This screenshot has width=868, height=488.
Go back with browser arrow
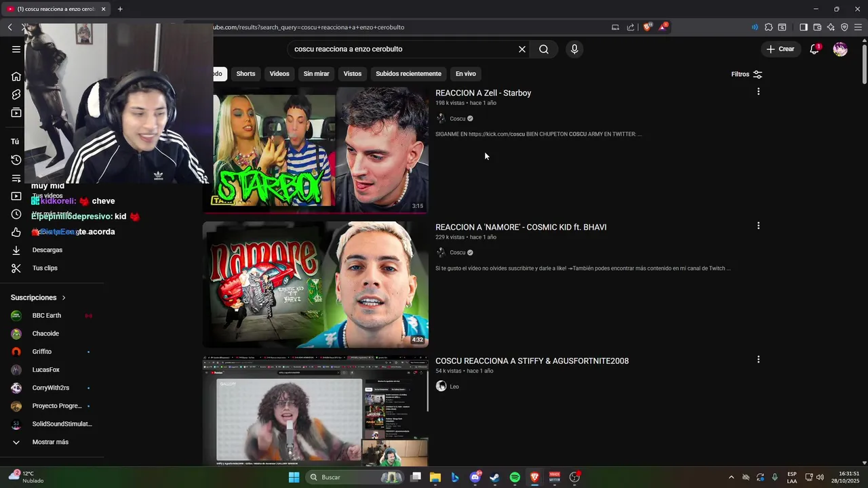tap(10, 27)
